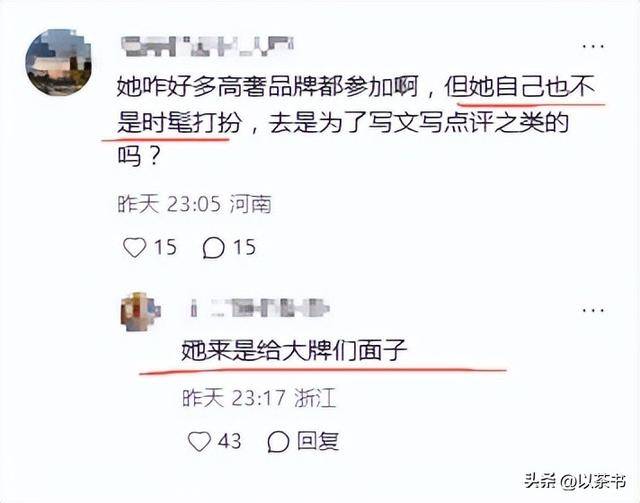Viewport: 640px width, 503px height.
Task: Like the reply with 43 likes
Action: [x=199, y=441]
